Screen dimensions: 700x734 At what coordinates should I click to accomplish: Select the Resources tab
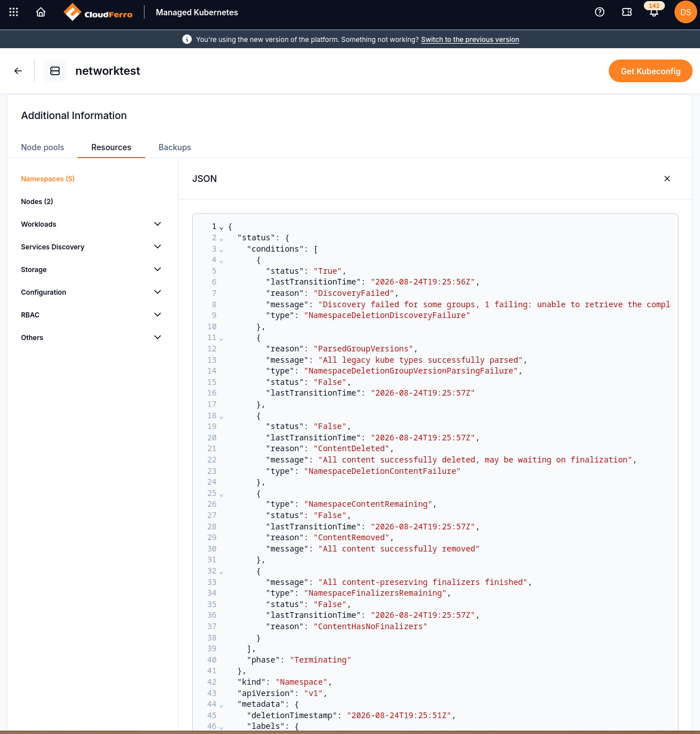[x=111, y=147]
